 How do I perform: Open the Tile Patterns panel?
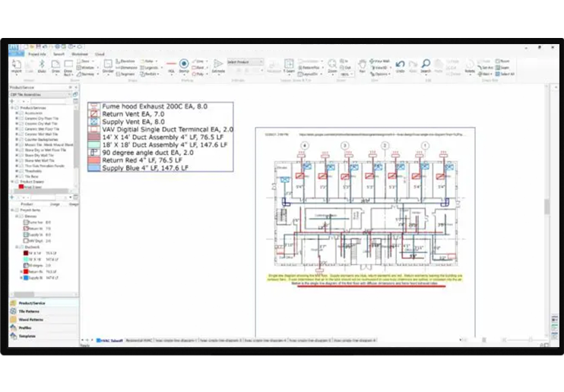(32, 311)
